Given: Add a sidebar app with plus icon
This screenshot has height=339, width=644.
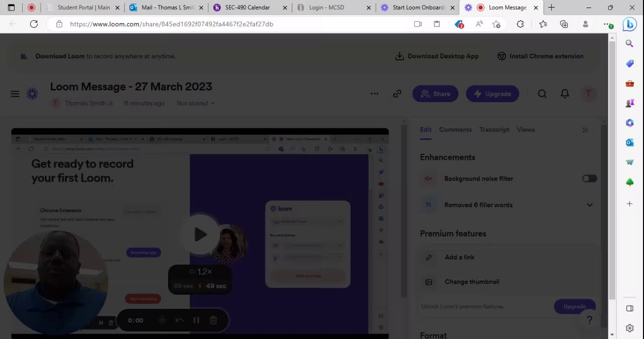Looking at the screenshot, I should pos(629,204).
